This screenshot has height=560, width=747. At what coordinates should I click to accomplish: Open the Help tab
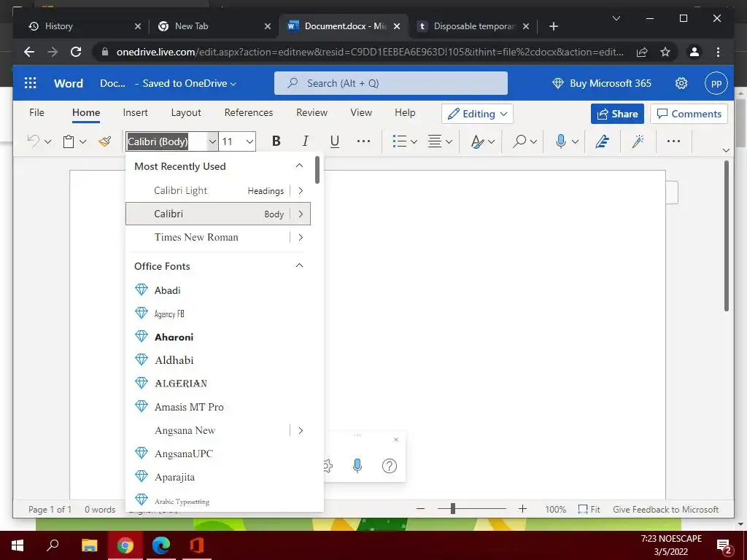pyautogui.click(x=405, y=113)
